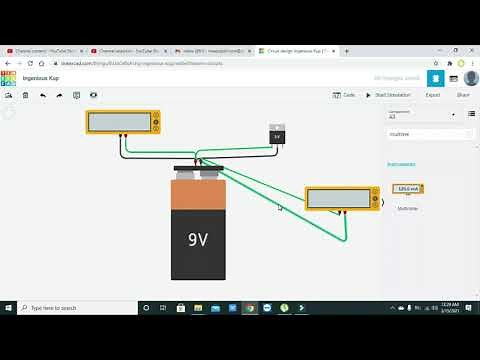
Task: Click the Instruments section heading
Action: click(401, 164)
